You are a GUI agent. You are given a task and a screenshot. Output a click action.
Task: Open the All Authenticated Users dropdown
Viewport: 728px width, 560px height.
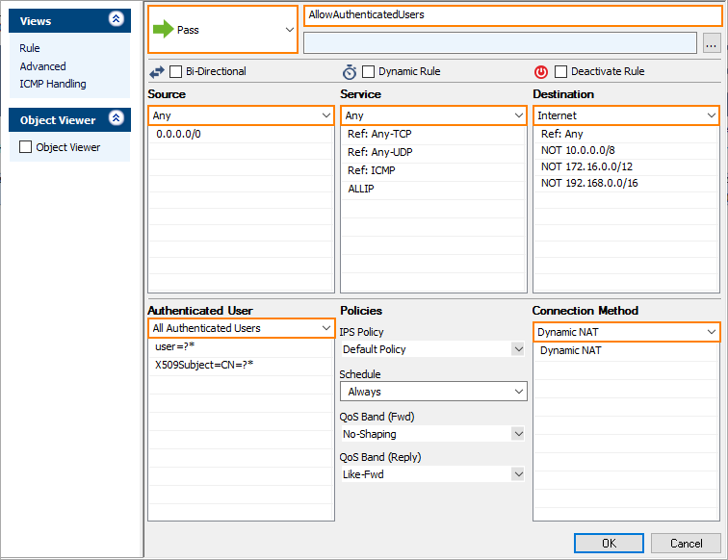coord(241,328)
